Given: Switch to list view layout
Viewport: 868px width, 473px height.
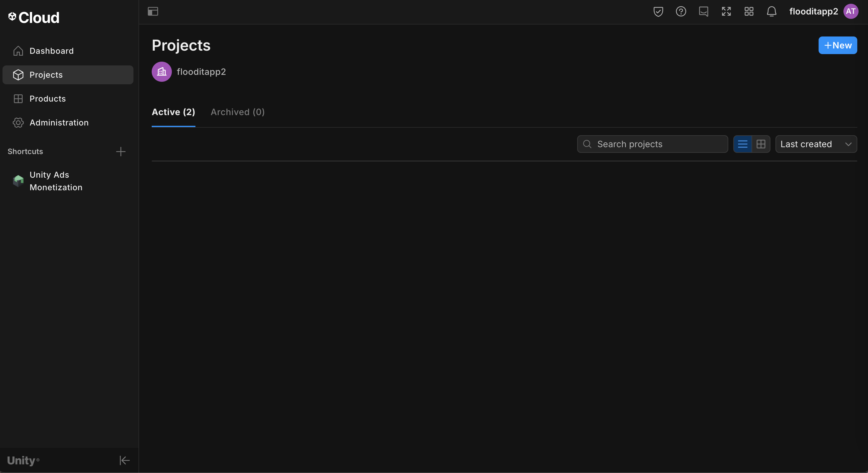Looking at the screenshot, I should point(743,144).
